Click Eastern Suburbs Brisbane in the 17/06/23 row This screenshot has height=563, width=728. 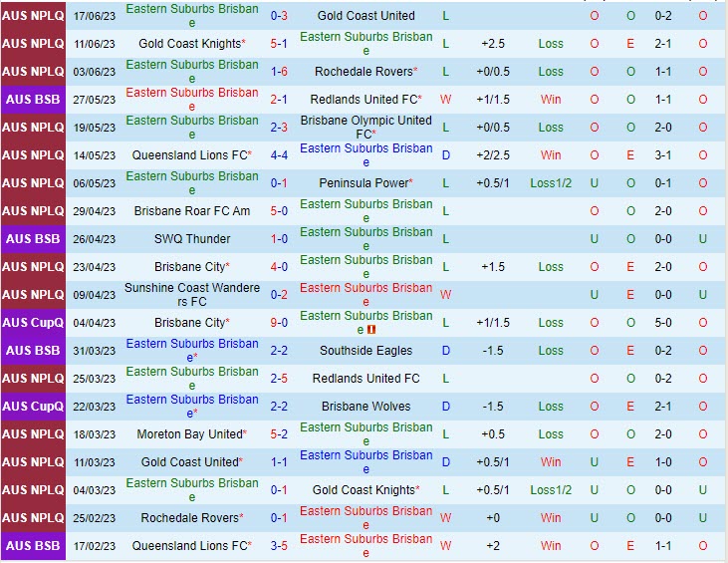(192, 16)
